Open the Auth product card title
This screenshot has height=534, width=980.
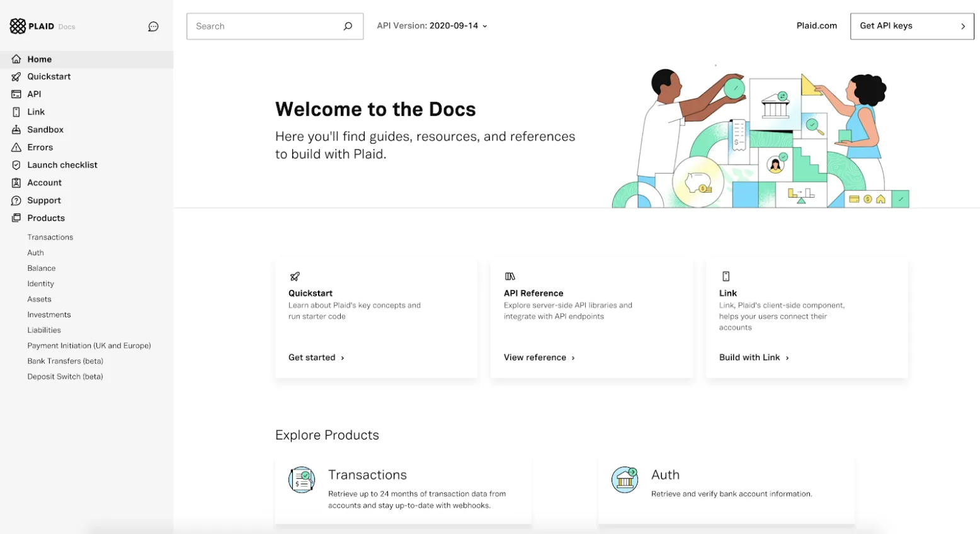(666, 475)
